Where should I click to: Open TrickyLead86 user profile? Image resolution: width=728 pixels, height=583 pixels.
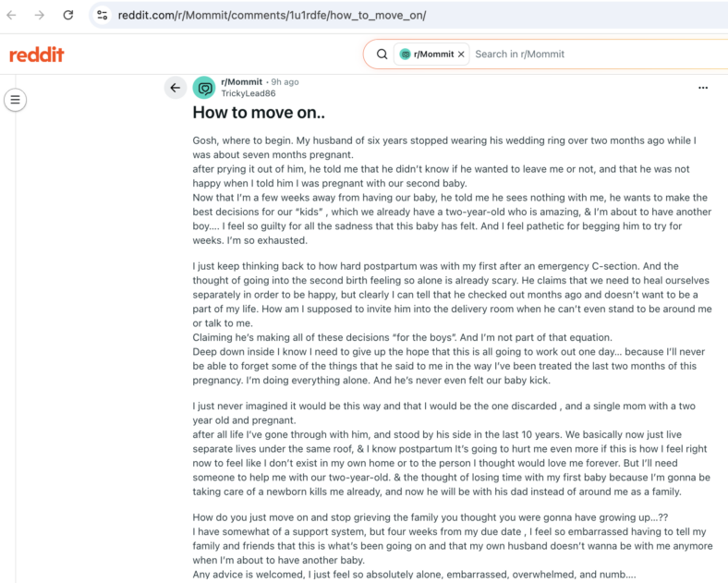pyautogui.click(x=248, y=93)
